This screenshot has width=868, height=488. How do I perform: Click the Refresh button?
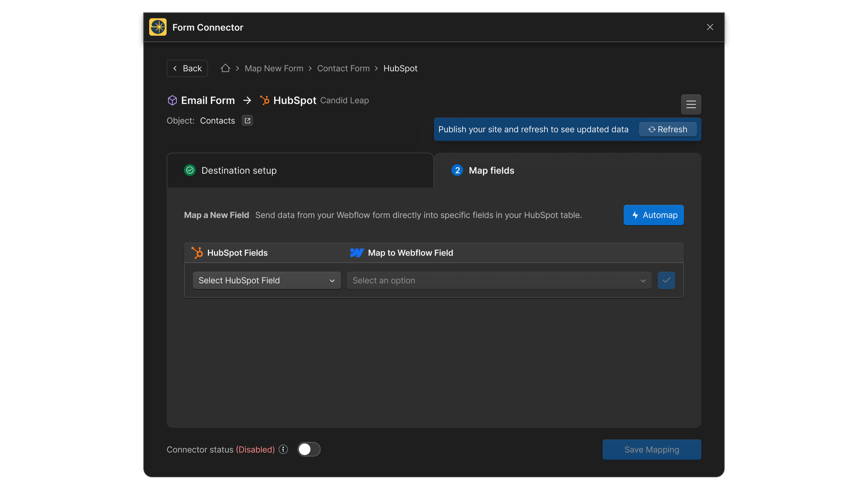[x=667, y=129]
